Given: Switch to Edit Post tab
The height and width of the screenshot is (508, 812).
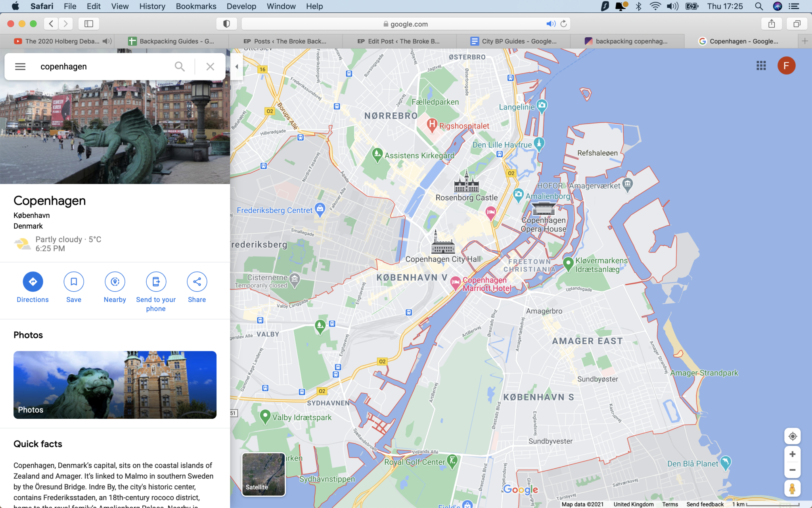Looking at the screenshot, I should click(x=399, y=41).
